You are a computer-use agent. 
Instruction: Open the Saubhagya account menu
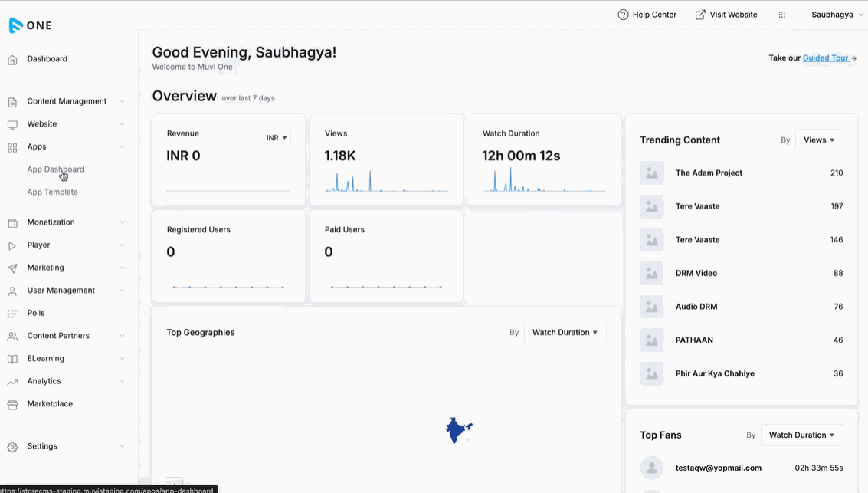tap(837, 15)
